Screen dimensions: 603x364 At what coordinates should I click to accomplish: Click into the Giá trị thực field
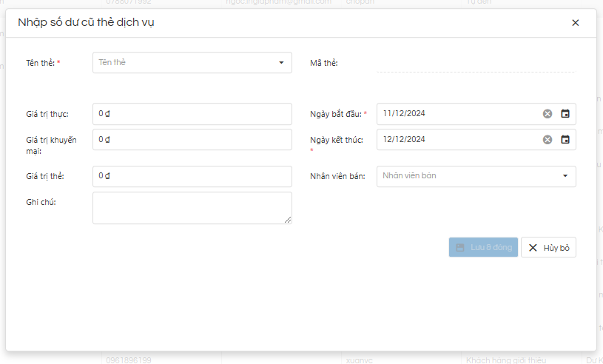click(192, 114)
